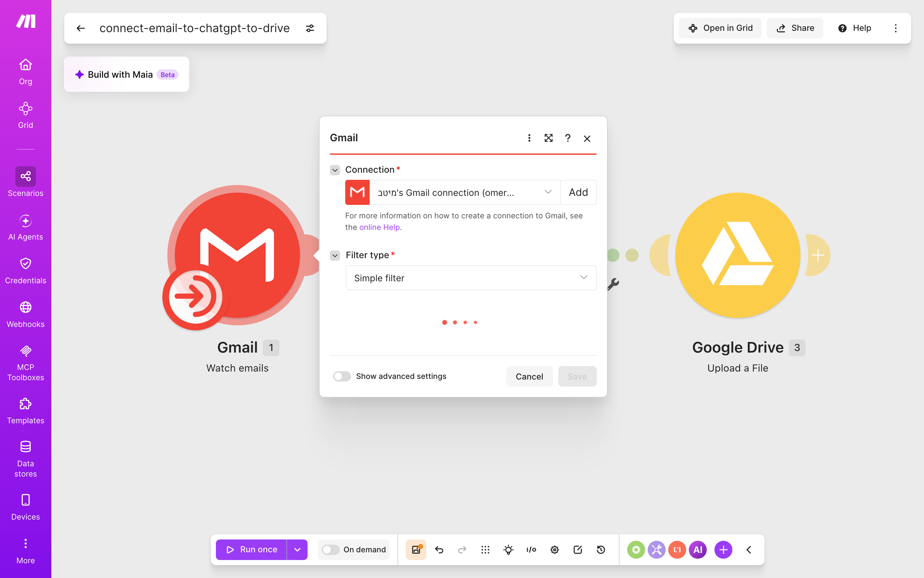Open Devices in the sidebar

(26, 507)
